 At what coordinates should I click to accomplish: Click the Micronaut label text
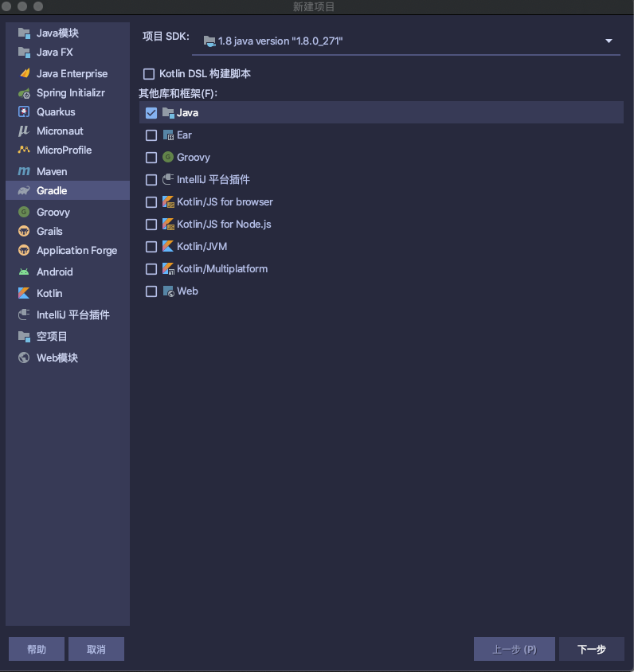(x=60, y=131)
